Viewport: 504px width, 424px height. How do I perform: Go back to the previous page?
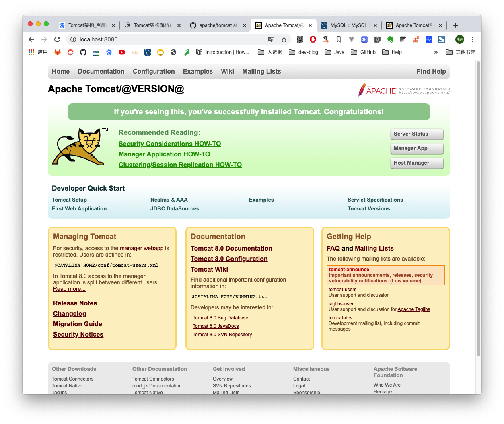(31, 39)
